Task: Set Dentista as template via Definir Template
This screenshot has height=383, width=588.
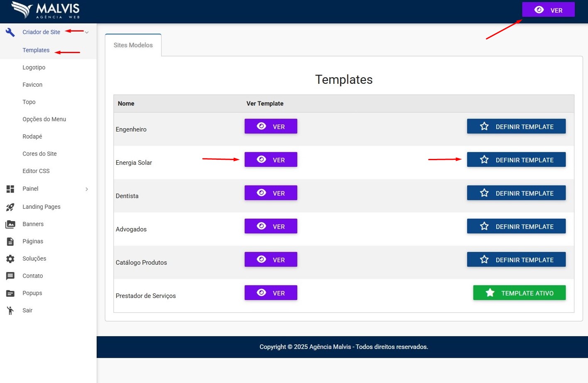Action: click(x=516, y=193)
